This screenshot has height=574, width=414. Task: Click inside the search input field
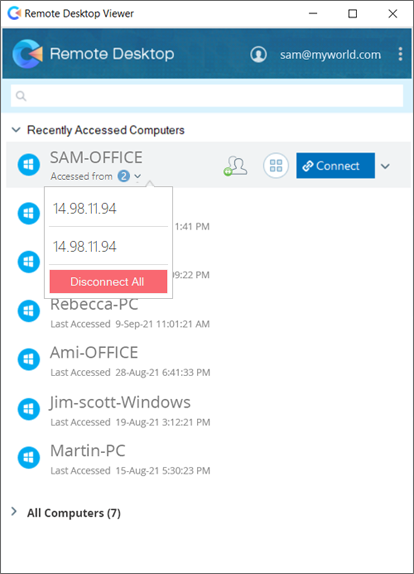207,96
